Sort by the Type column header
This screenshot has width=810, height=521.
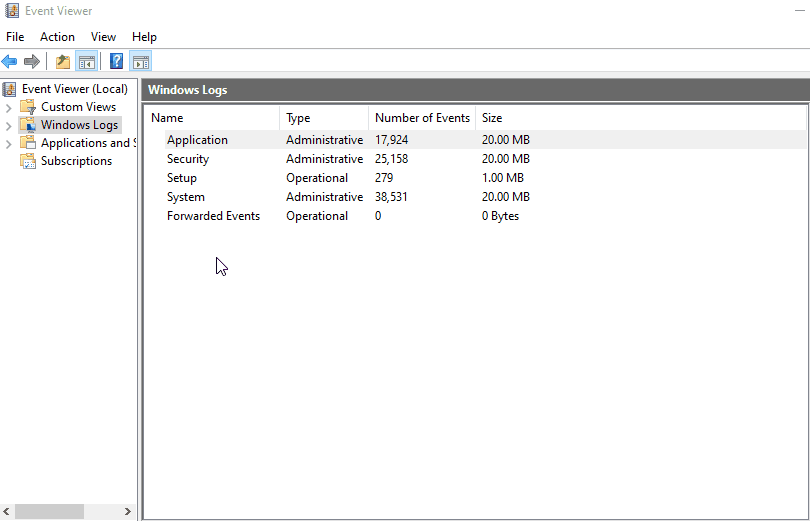pyautogui.click(x=324, y=118)
